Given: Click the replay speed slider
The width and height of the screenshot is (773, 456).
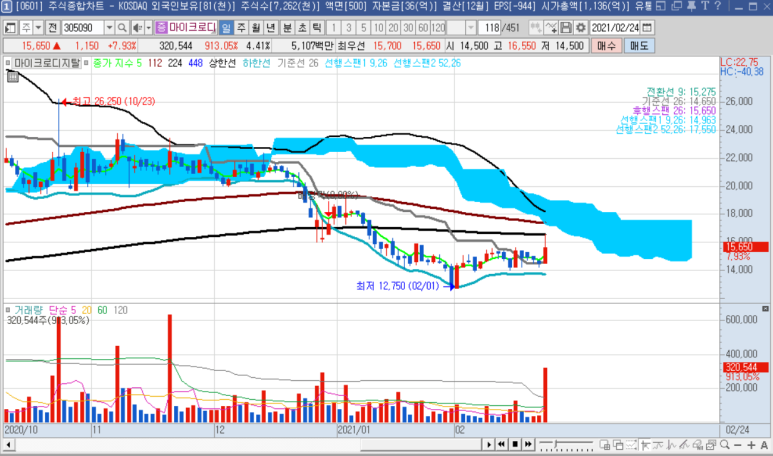Looking at the screenshot, I should (x=566, y=445).
